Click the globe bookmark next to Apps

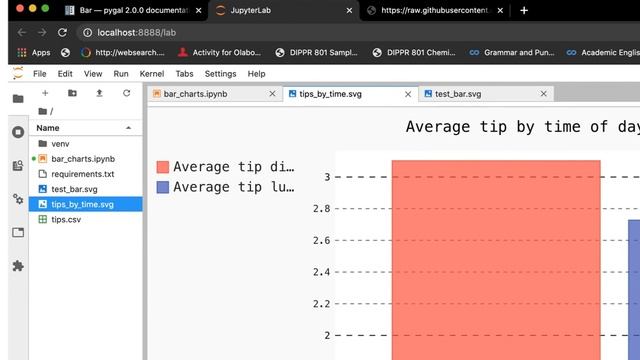pyautogui.click(x=65, y=52)
